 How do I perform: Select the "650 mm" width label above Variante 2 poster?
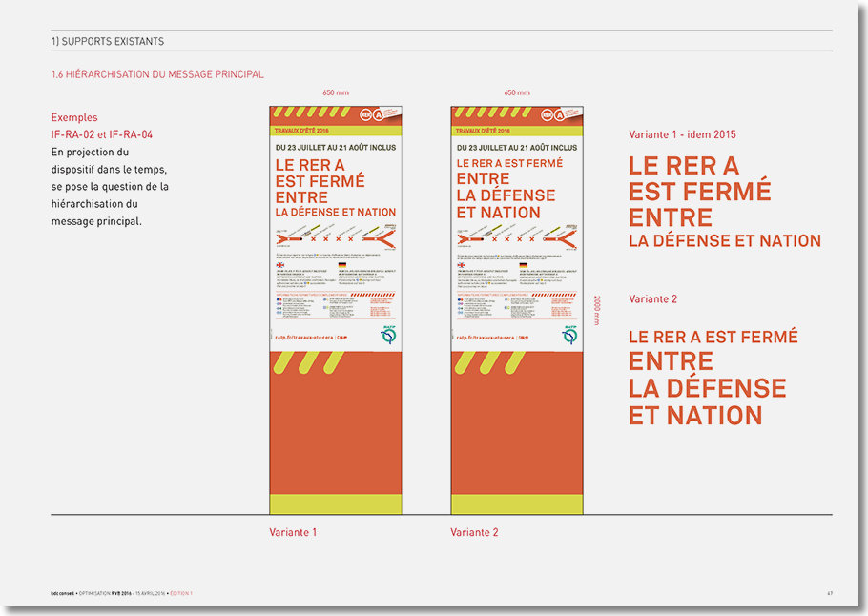[517, 93]
